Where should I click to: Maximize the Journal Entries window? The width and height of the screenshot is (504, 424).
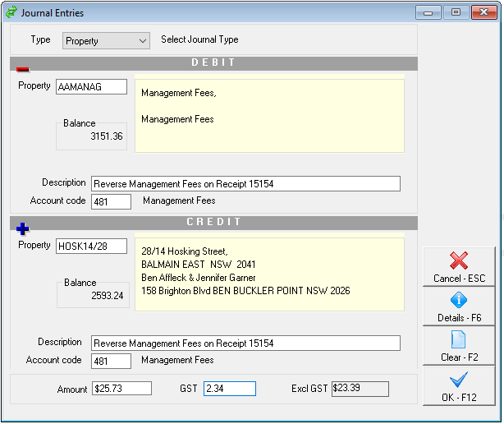pos(456,12)
